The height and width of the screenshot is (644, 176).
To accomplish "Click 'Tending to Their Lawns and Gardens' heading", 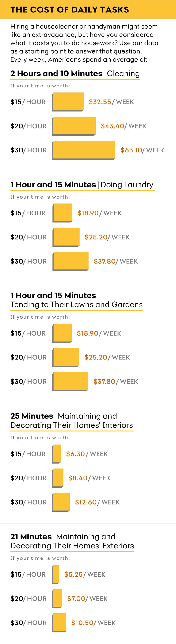I will pyautogui.click(x=77, y=304).
